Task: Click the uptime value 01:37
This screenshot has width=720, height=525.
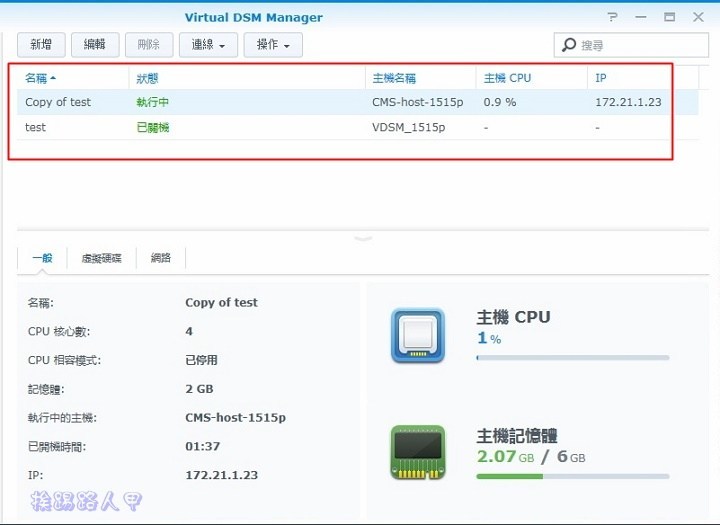Action: [202, 446]
